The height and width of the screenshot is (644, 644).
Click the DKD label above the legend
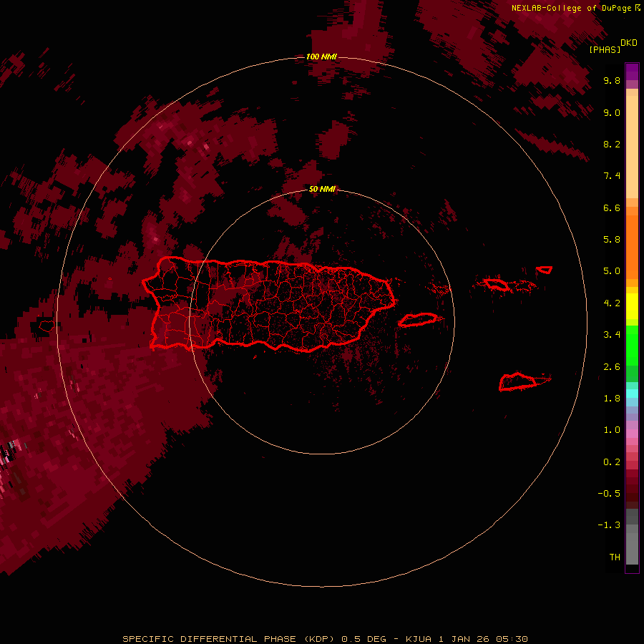click(x=629, y=43)
